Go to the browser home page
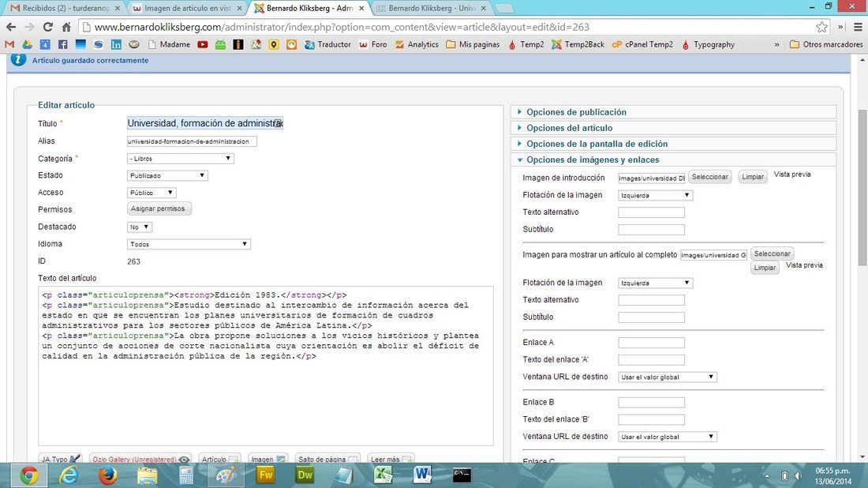 point(65,27)
